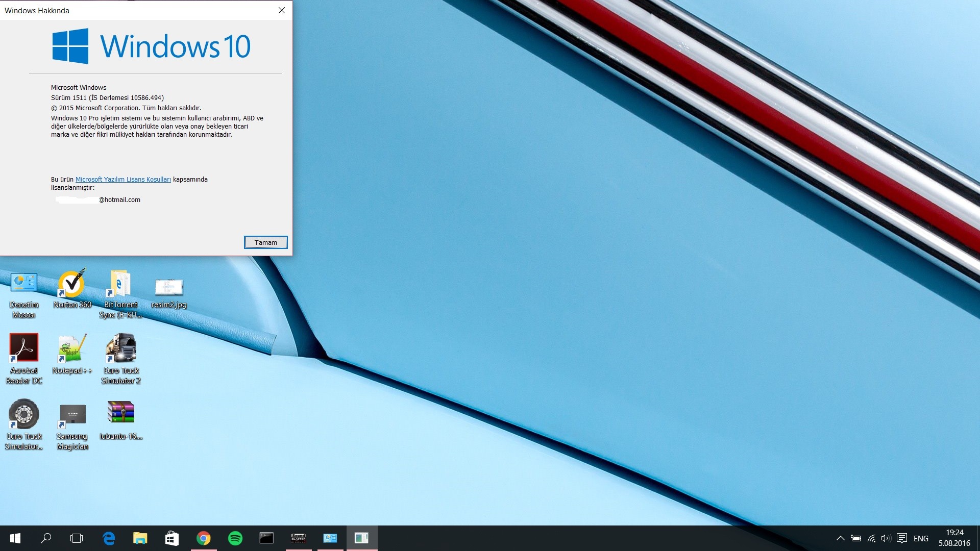980x551 pixels.
Task: Click the 'Microsoft Windows' text line
Action: (x=79, y=88)
